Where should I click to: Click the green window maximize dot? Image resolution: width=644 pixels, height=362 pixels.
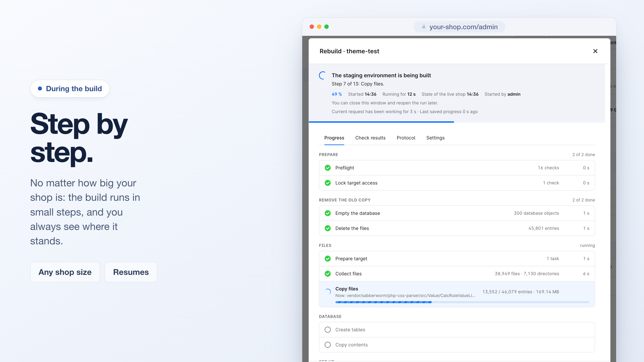327,27
